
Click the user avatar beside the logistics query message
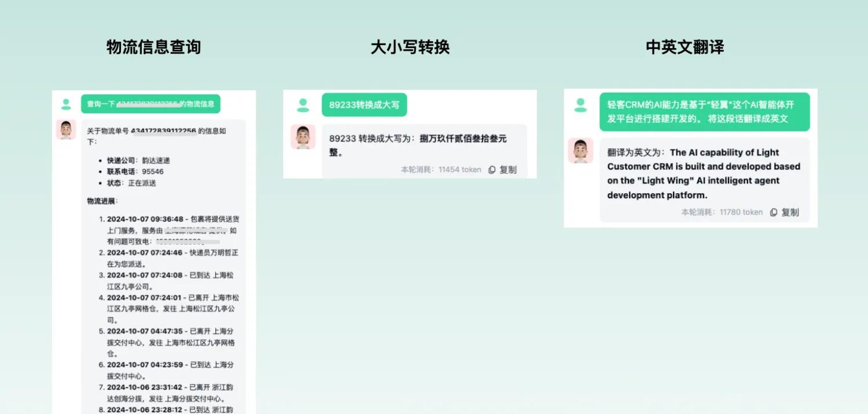66,105
